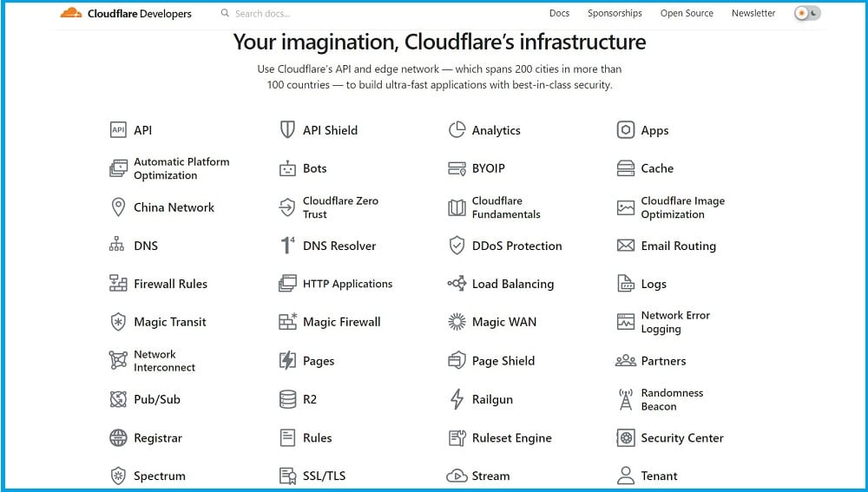
Task: Focus the Search docs field
Action: click(262, 13)
